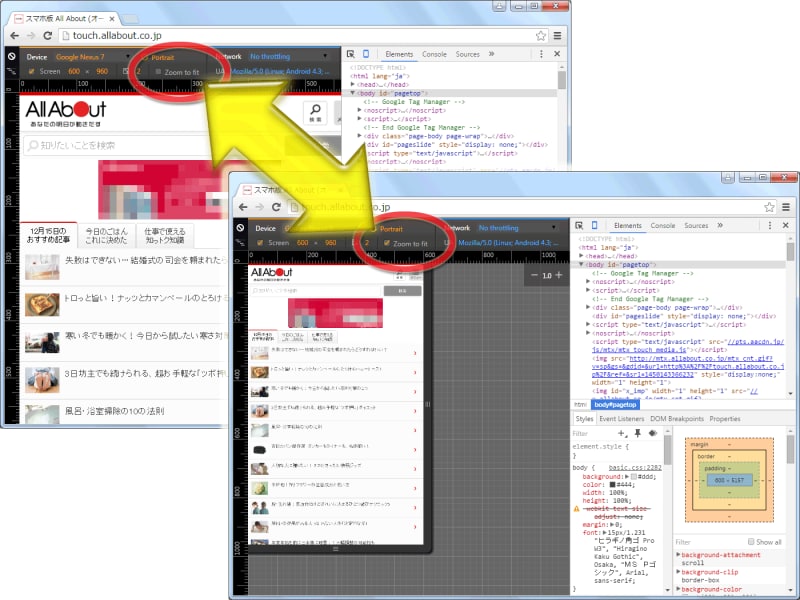
Task: Click the #444 color swatch
Action: pyautogui.click(x=614, y=486)
